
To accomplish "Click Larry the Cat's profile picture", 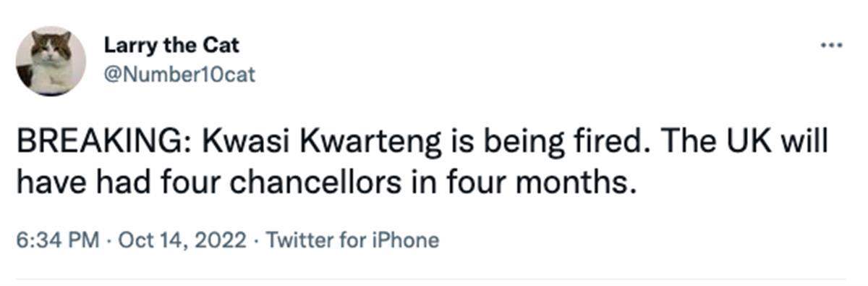I will [x=51, y=61].
